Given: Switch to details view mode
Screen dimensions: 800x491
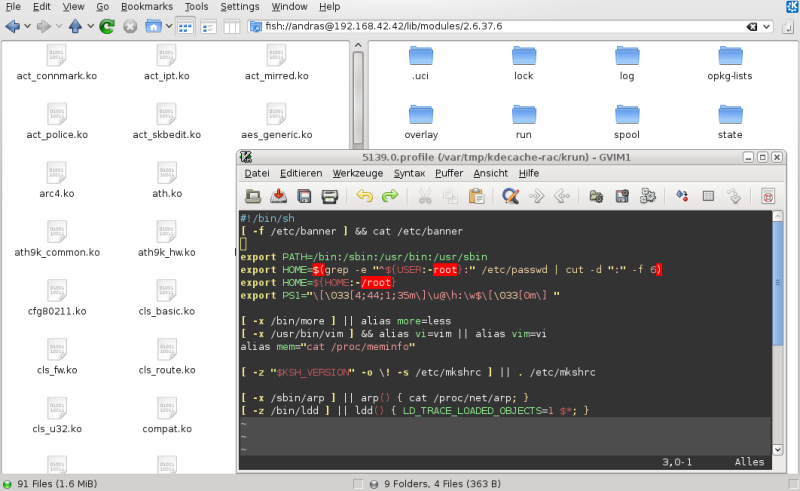Looking at the screenshot, I should click(x=208, y=27).
